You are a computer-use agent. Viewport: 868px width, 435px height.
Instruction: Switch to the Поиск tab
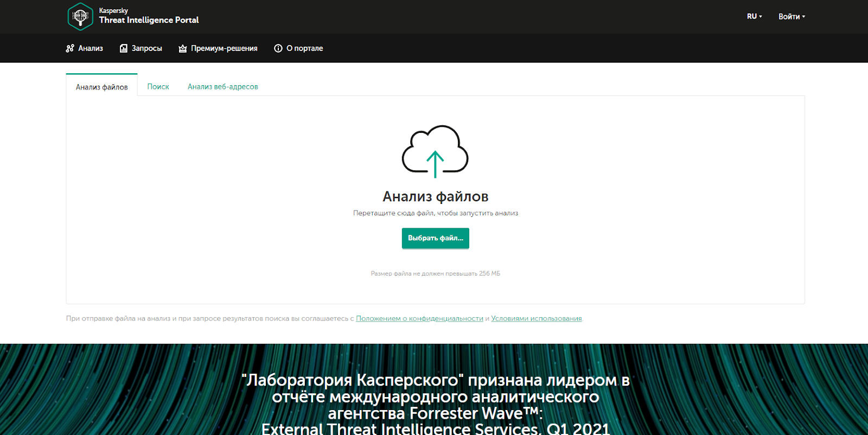pyautogui.click(x=158, y=87)
